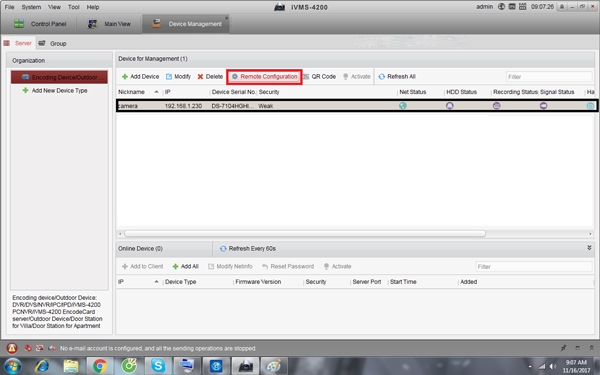Click the Net Status column header
This screenshot has height=375, width=600.
pos(412,92)
